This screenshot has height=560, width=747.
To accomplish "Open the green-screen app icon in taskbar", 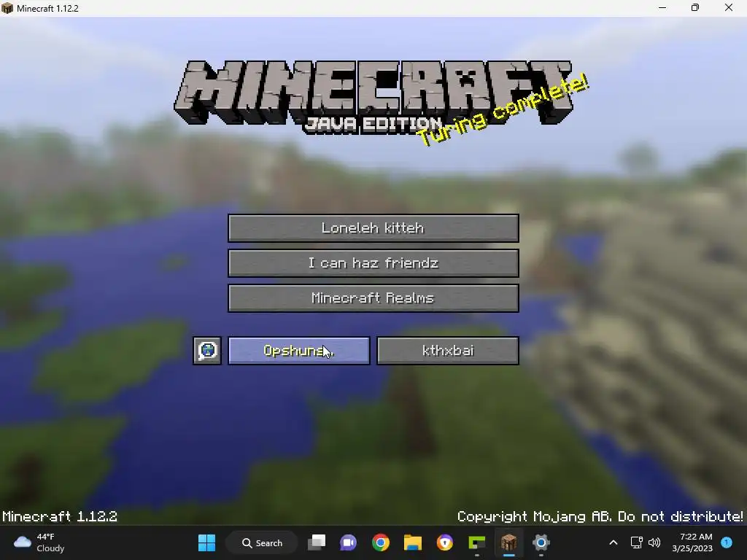I will [477, 542].
